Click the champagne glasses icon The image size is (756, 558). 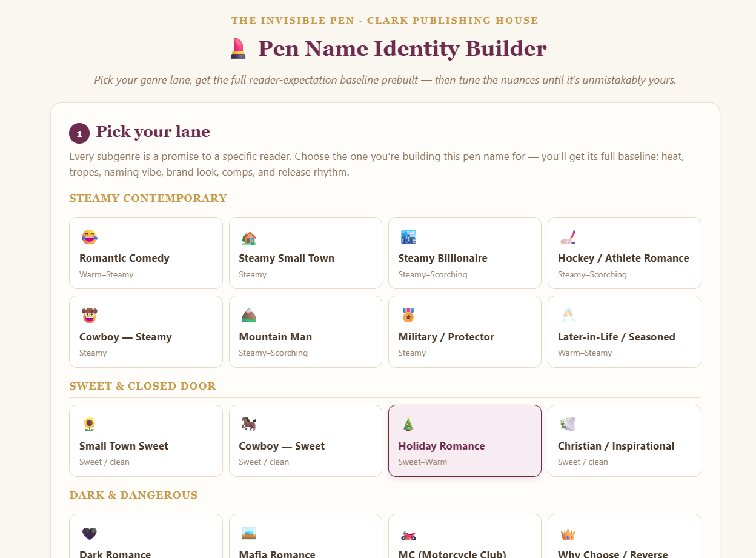(568, 316)
